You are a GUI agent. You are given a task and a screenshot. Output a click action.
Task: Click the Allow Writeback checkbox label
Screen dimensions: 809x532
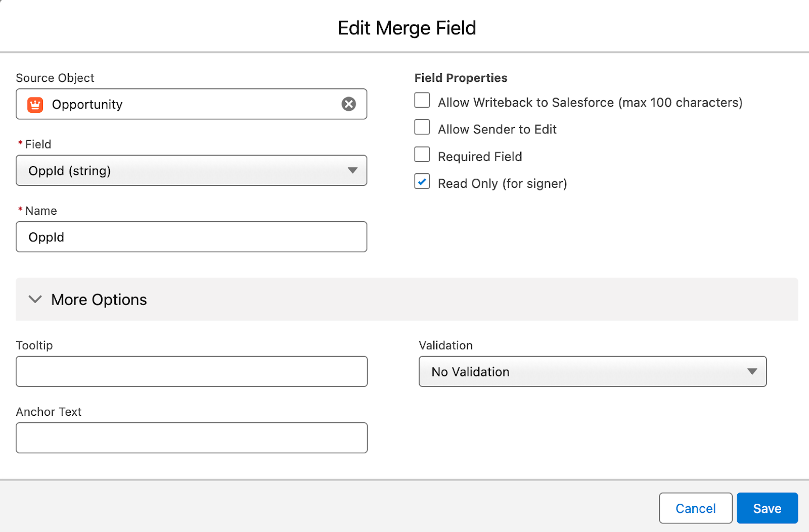[x=589, y=102]
